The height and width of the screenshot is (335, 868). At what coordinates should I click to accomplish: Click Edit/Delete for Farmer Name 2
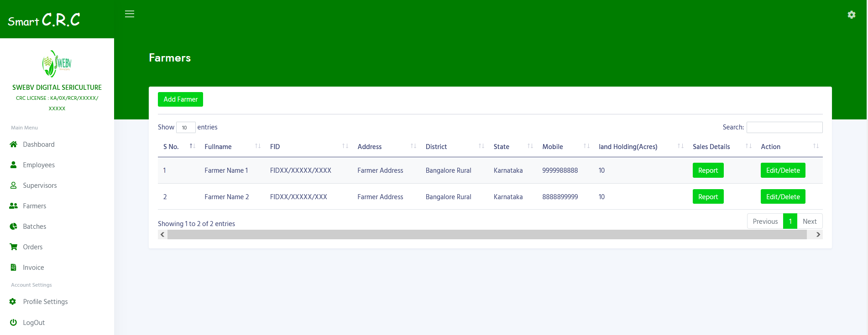point(783,197)
